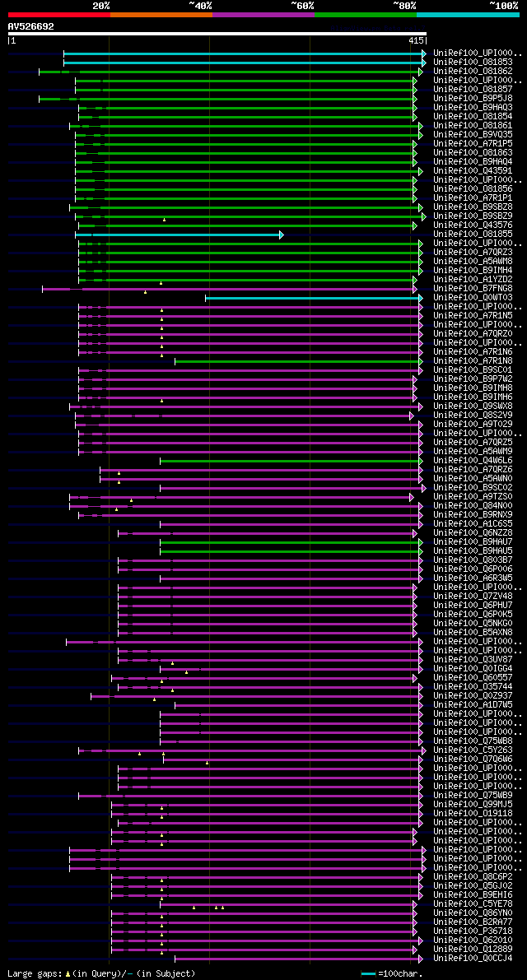Select hit label UniRef100_Q0CCJ4
The width and height of the screenshot is (527, 980).
tap(473, 959)
